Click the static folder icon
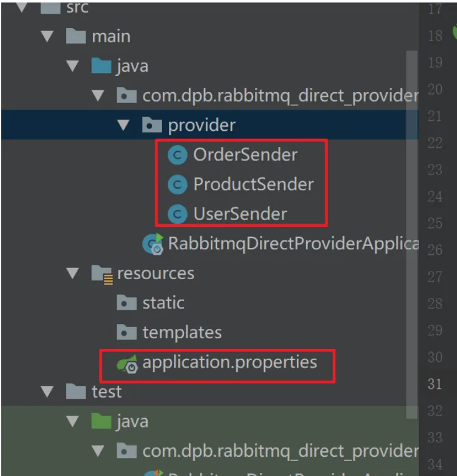The image size is (457, 476). click(x=127, y=303)
